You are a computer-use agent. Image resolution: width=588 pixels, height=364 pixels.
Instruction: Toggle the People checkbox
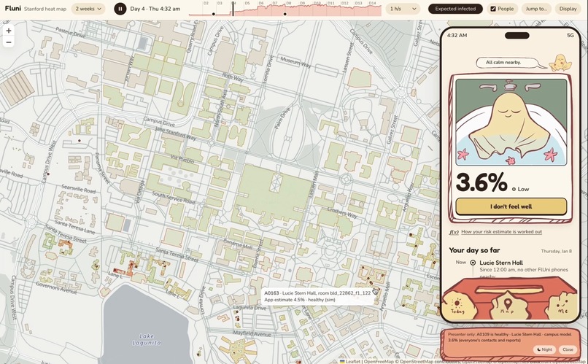(x=493, y=9)
